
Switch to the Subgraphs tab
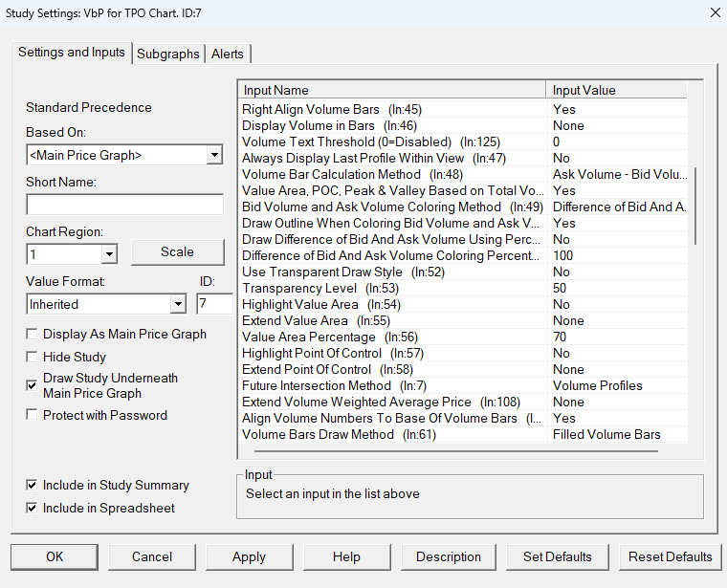point(168,54)
